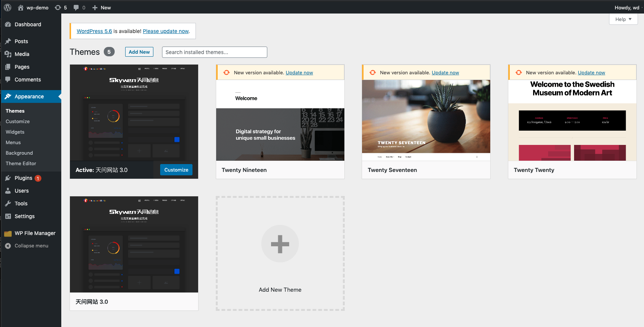Click the Twenty Nineteen update refresh icon
Image resolution: width=644 pixels, height=327 pixels.
(x=227, y=72)
